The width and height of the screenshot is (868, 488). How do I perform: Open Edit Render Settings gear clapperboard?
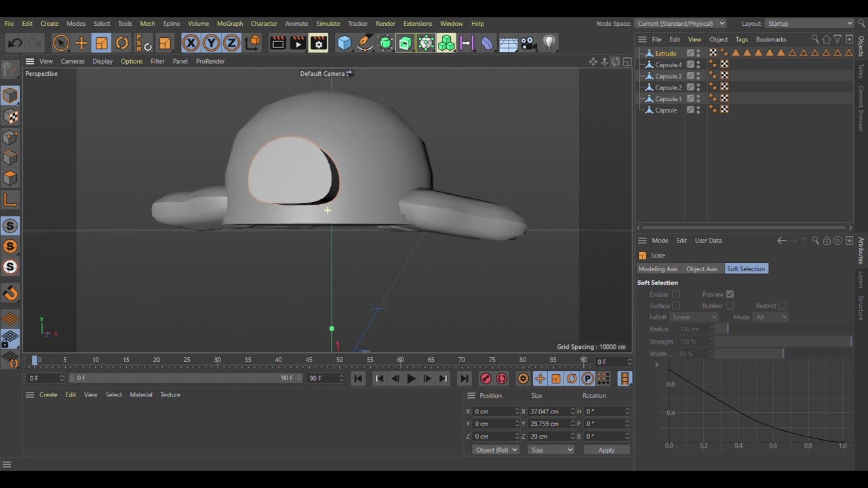(x=319, y=43)
